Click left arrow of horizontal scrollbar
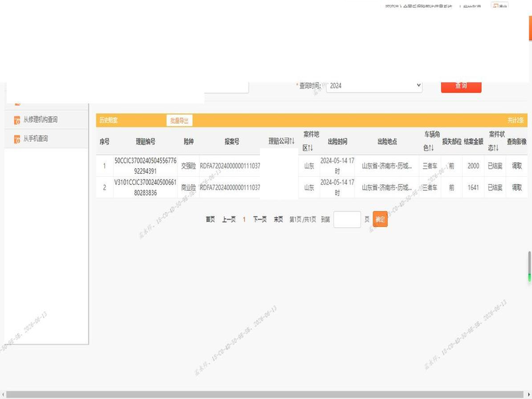Image resolution: width=532 pixels, height=399 pixels. tap(3, 394)
